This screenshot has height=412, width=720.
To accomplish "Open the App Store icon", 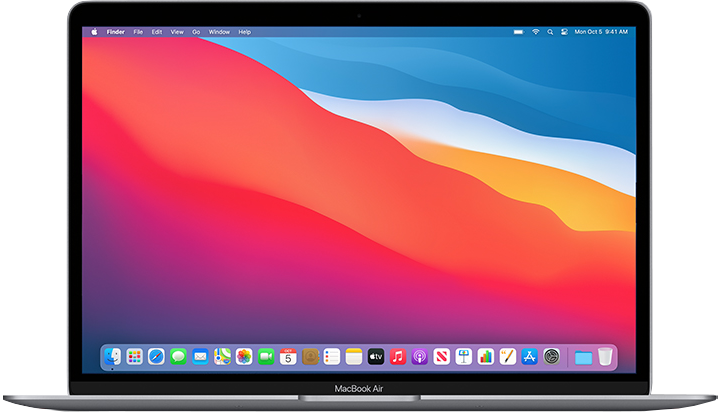I will tap(529, 356).
